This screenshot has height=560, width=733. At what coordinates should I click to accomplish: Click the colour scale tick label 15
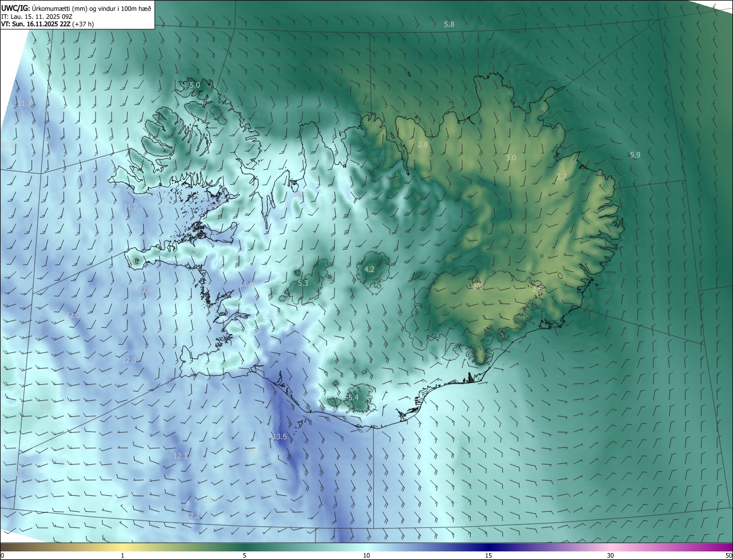488,555
